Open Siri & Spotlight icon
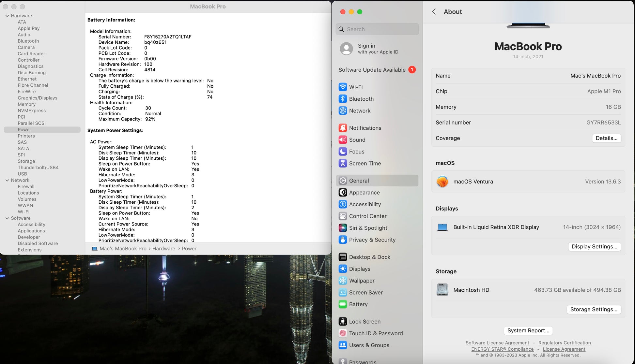The height and width of the screenshot is (364, 635). [343, 228]
